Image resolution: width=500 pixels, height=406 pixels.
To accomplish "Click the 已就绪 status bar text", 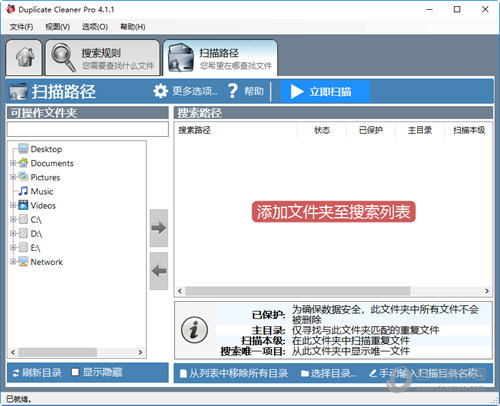I will tap(19, 399).
